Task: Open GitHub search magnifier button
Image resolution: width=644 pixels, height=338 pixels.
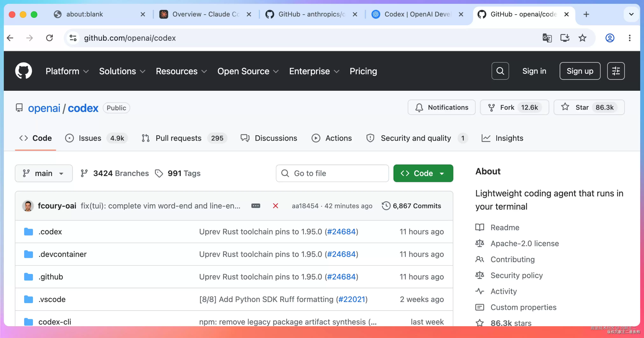Action: coord(500,71)
